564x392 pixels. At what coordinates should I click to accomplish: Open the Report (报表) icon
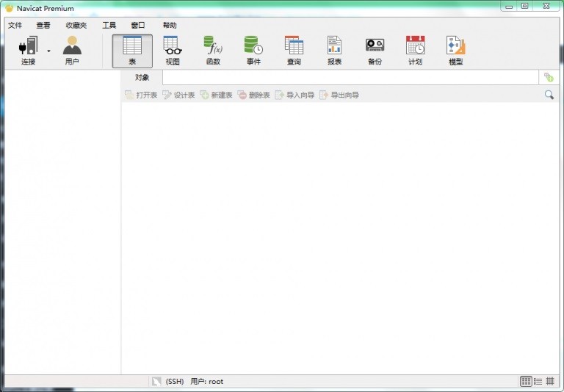point(334,46)
